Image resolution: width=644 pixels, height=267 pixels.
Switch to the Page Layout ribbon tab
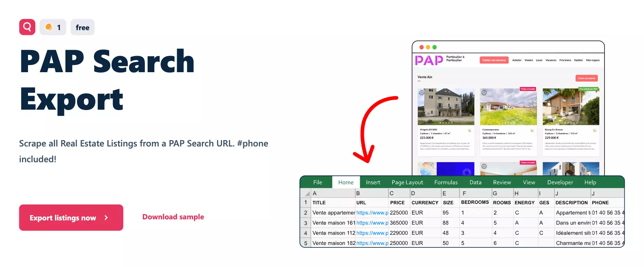pos(407,182)
